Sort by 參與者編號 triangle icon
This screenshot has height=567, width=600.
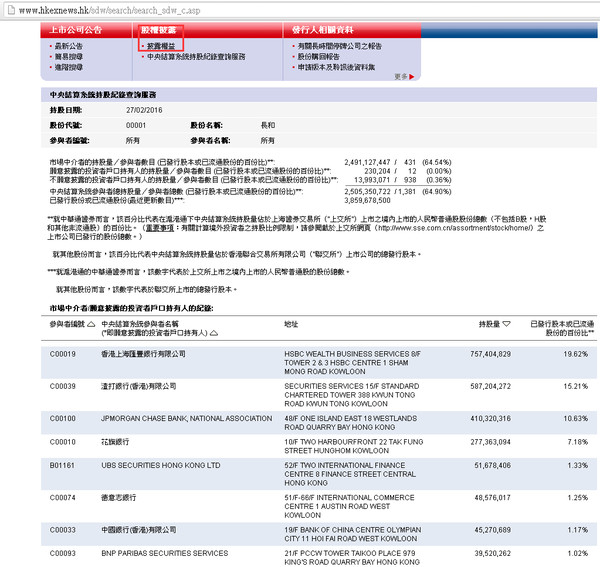(x=91, y=324)
